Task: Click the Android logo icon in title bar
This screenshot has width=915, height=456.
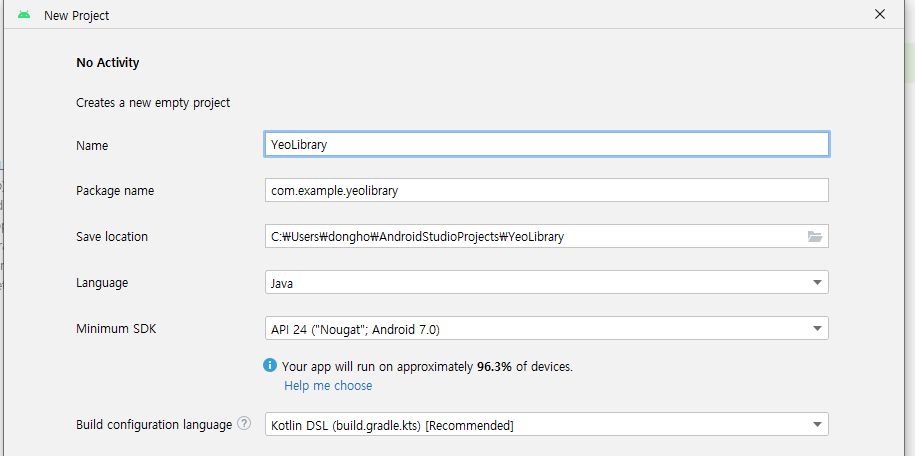Action: pos(24,15)
